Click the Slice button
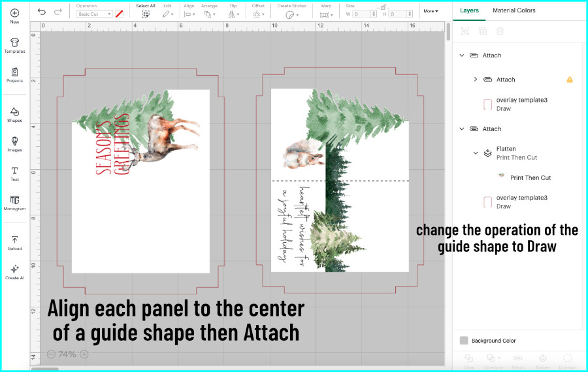 point(468,361)
